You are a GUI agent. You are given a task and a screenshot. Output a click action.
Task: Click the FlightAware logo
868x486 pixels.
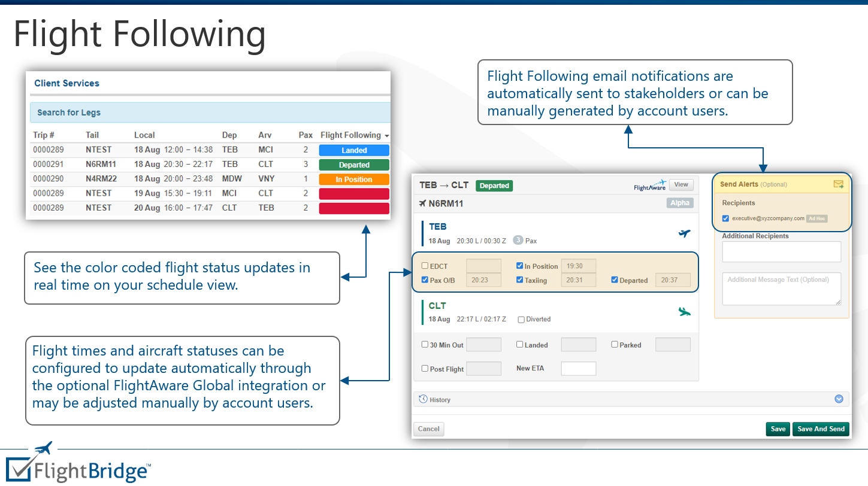click(650, 185)
